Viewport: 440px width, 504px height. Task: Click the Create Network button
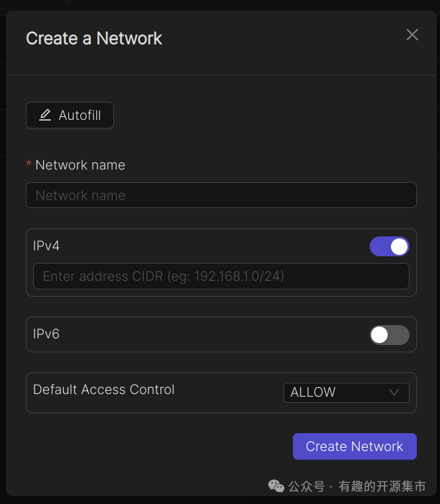tap(355, 446)
